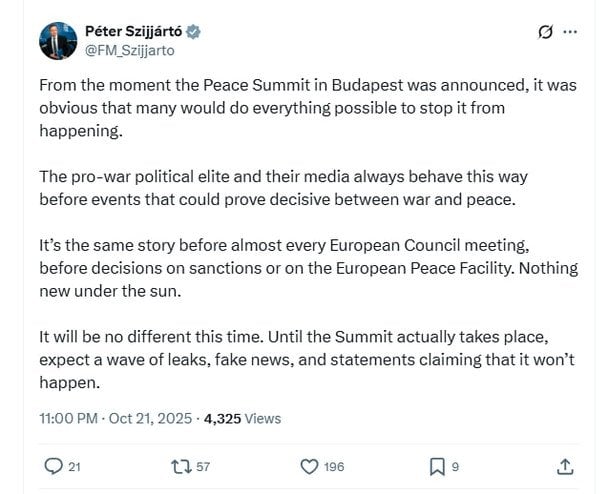Bookmark this post
This screenshot has height=494, width=608.
pyautogui.click(x=437, y=465)
